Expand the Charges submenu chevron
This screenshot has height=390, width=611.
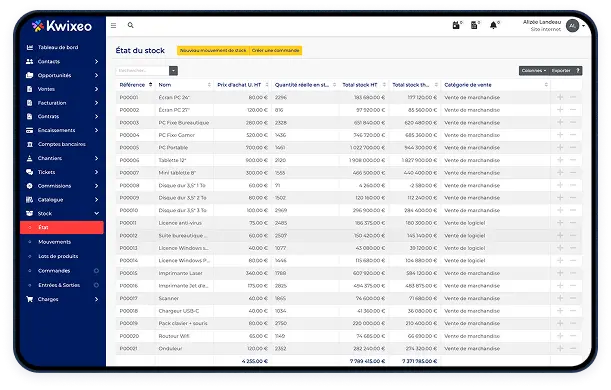click(x=96, y=299)
